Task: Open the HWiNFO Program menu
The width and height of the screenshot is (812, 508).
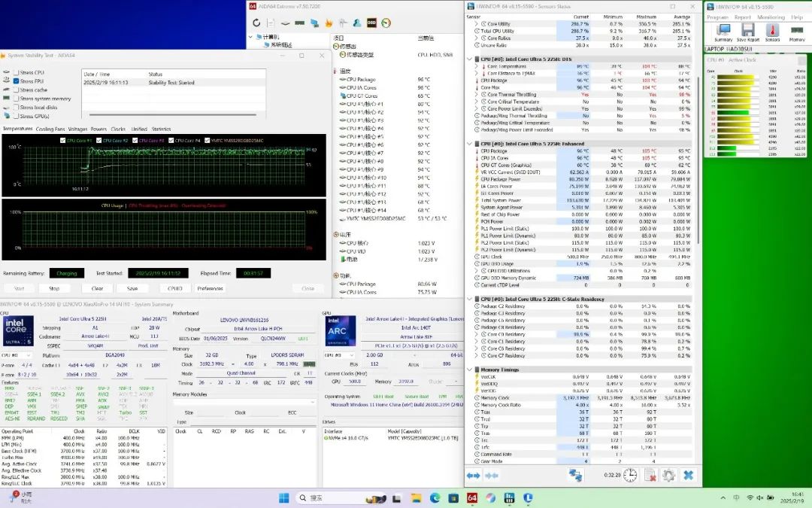Action: pos(717,17)
